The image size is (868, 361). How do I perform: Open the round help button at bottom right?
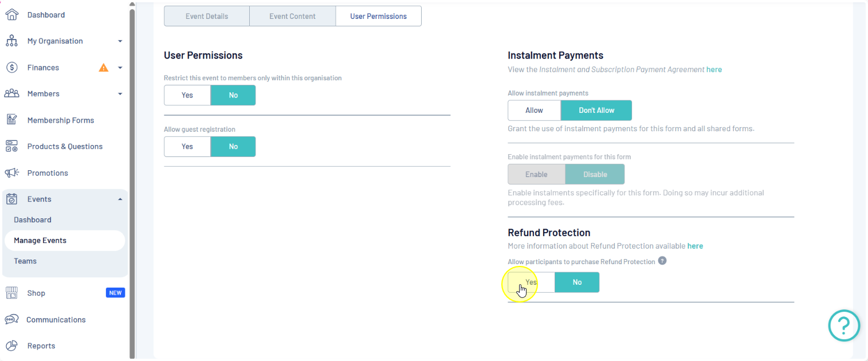pyautogui.click(x=844, y=325)
